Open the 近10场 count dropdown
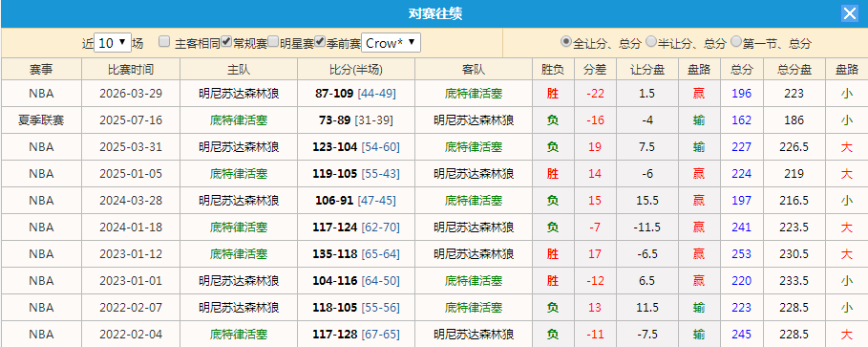This screenshot has height=347, width=868. (113, 43)
